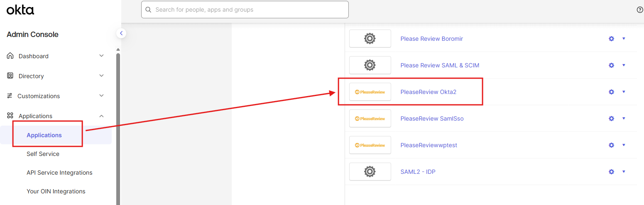Click the Directory icon in sidebar
This screenshot has width=644, height=205.
click(10, 76)
